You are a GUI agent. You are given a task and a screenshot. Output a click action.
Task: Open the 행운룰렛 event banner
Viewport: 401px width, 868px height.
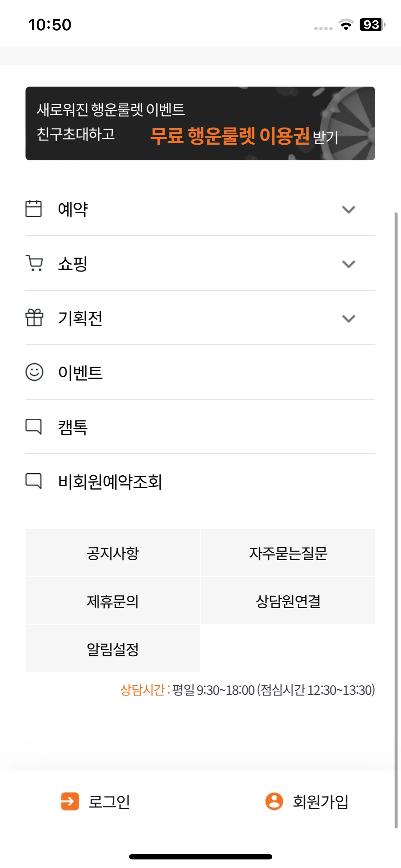pos(200,123)
